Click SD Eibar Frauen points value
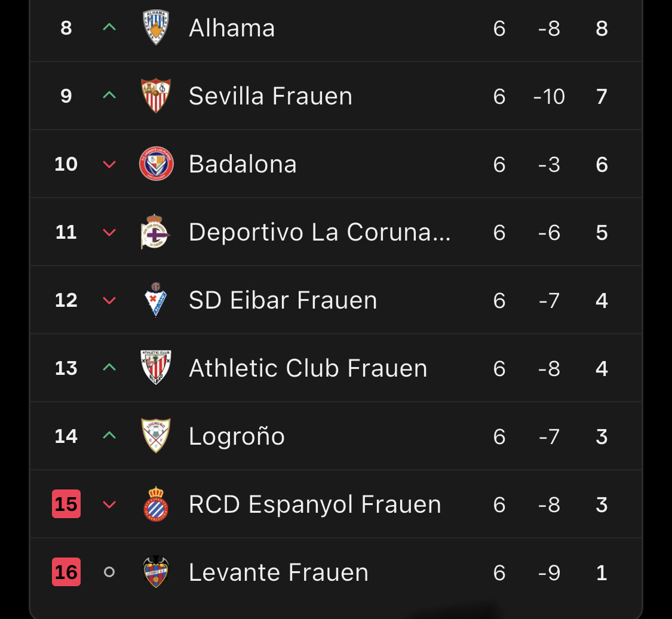Viewport: 672px width, 619px height. pos(602,300)
